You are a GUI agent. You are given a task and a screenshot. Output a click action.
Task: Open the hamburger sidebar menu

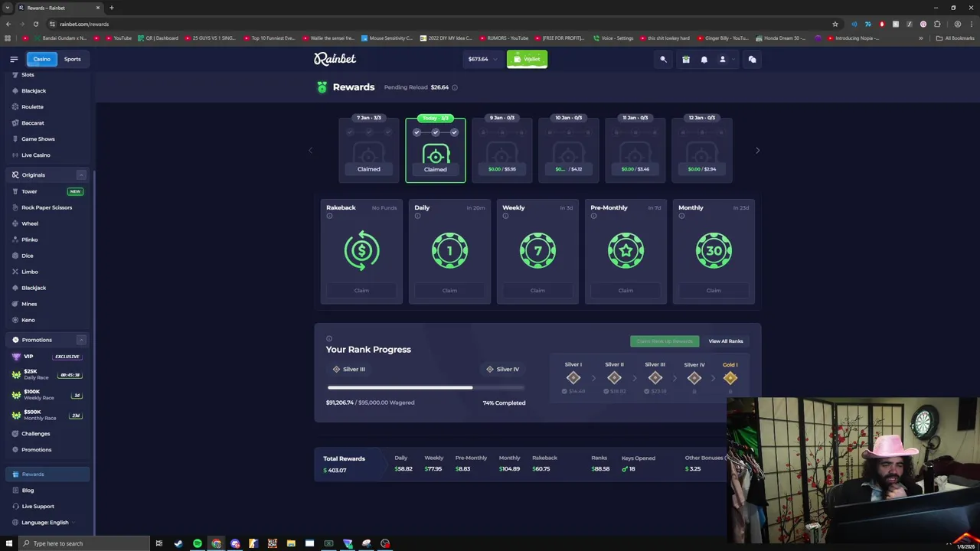pos(14,59)
